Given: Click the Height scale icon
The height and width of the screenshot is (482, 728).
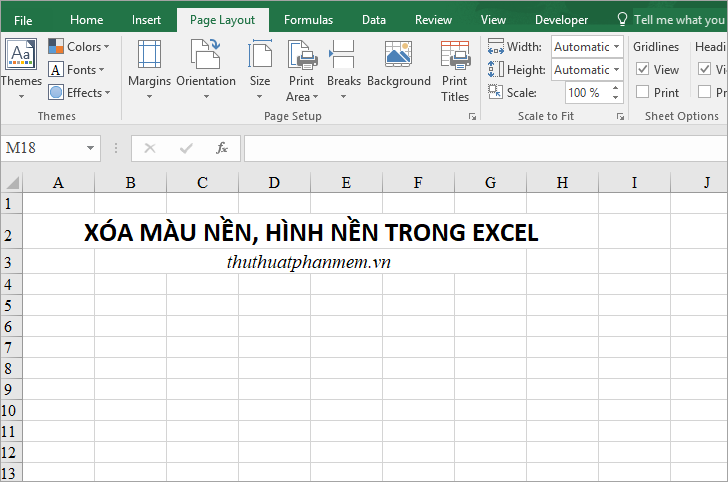Looking at the screenshot, I should (496, 70).
